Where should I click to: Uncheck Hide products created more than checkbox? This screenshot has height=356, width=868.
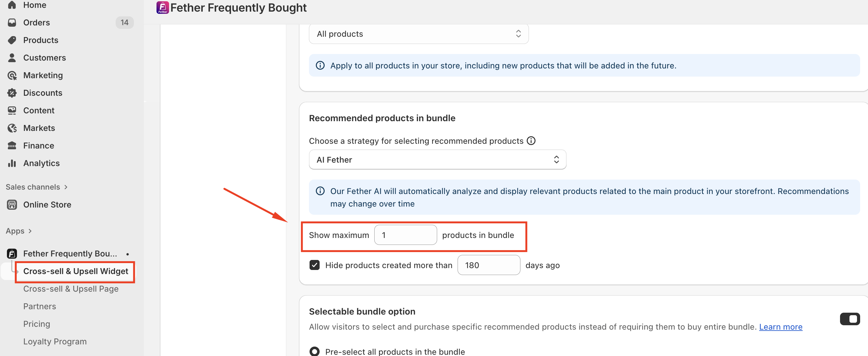[314, 265]
